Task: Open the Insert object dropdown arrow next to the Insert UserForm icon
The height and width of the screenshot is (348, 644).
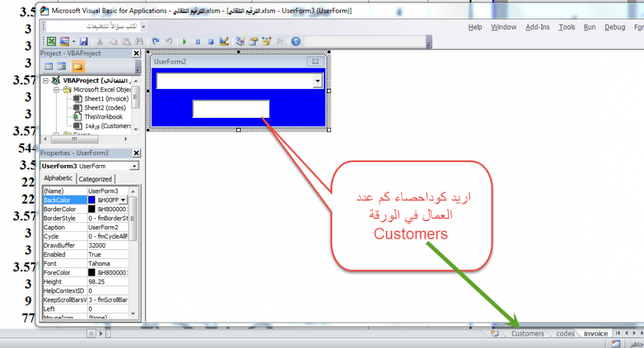Action: coord(73,41)
